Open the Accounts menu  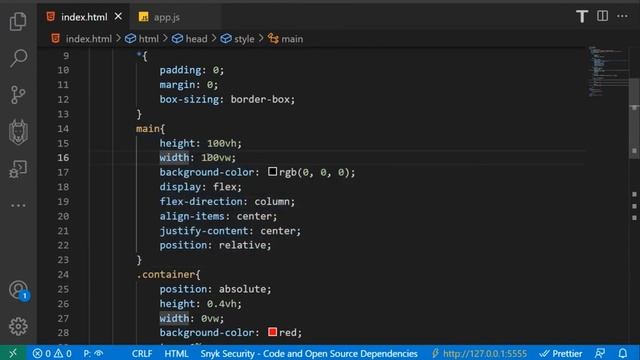(x=18, y=290)
